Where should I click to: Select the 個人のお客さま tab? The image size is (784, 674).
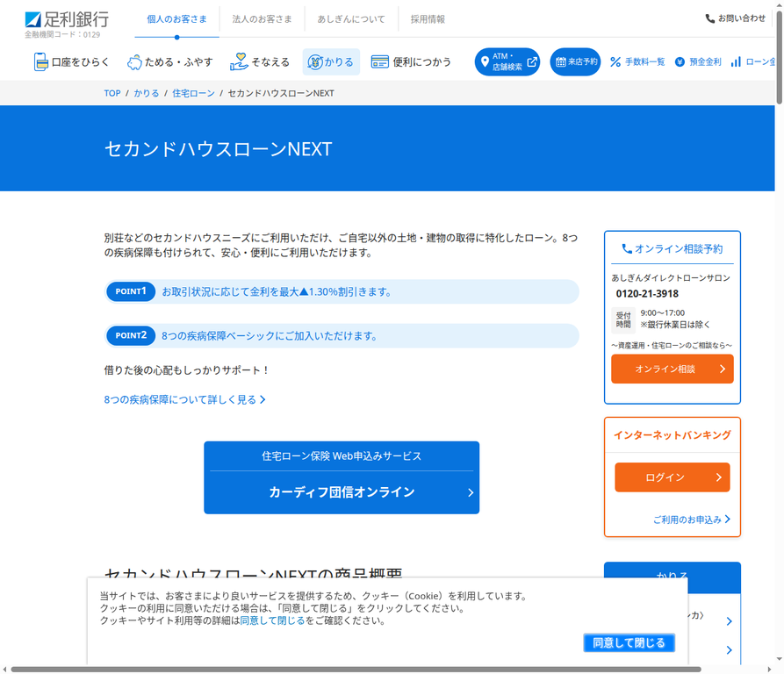pos(177,19)
